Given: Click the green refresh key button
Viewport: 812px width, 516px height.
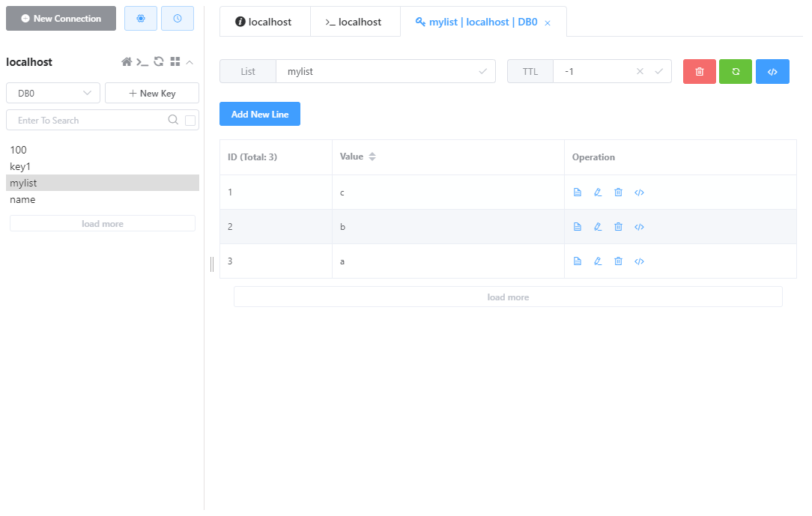Looking at the screenshot, I should 736,71.
